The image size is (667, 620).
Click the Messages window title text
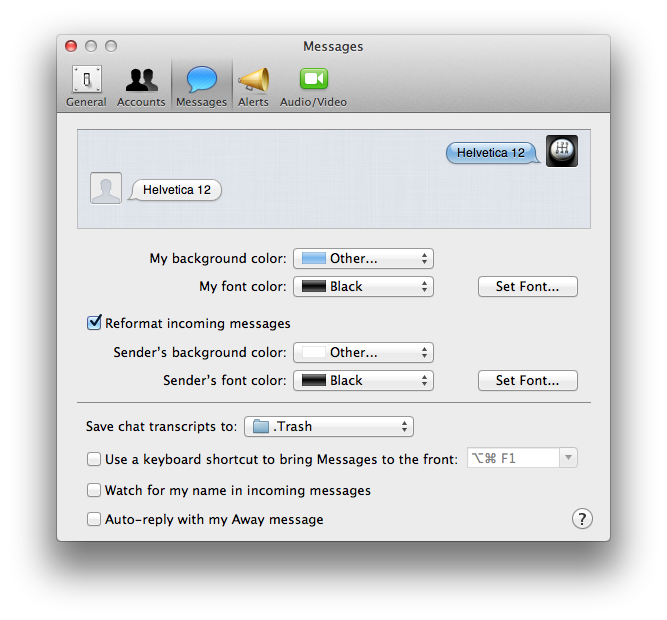333,46
